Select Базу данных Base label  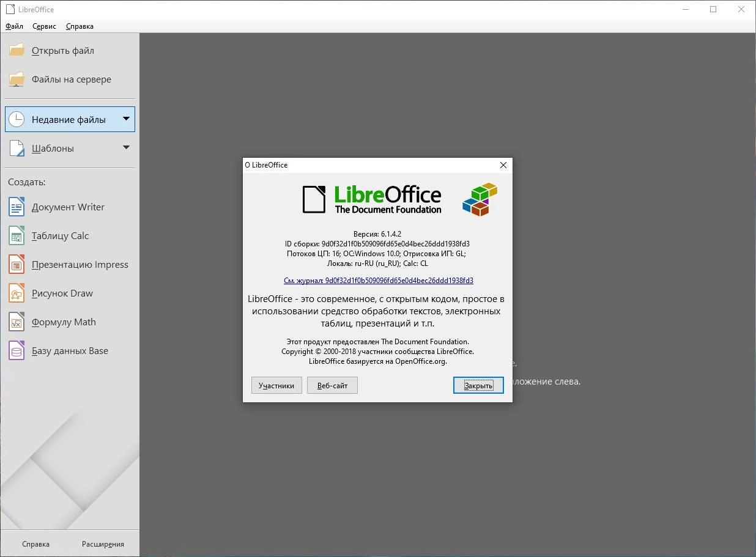70,351
